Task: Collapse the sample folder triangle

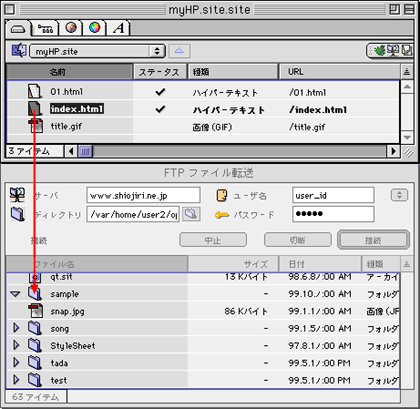Action: point(15,294)
